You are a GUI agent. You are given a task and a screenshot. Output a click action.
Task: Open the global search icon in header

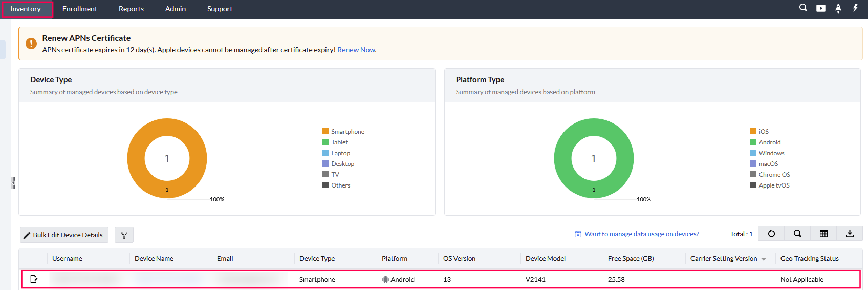803,8
